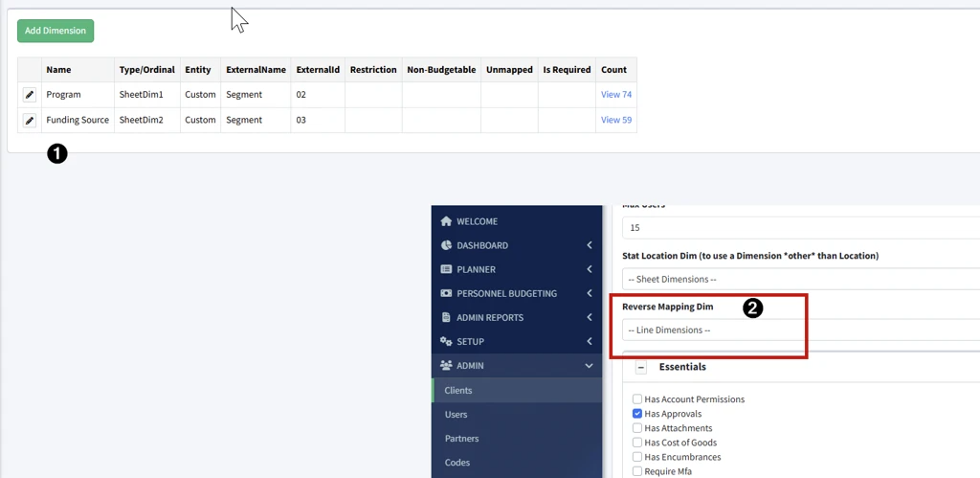Edit the Program dimension pencil icon
This screenshot has height=478, width=980.
[x=30, y=95]
